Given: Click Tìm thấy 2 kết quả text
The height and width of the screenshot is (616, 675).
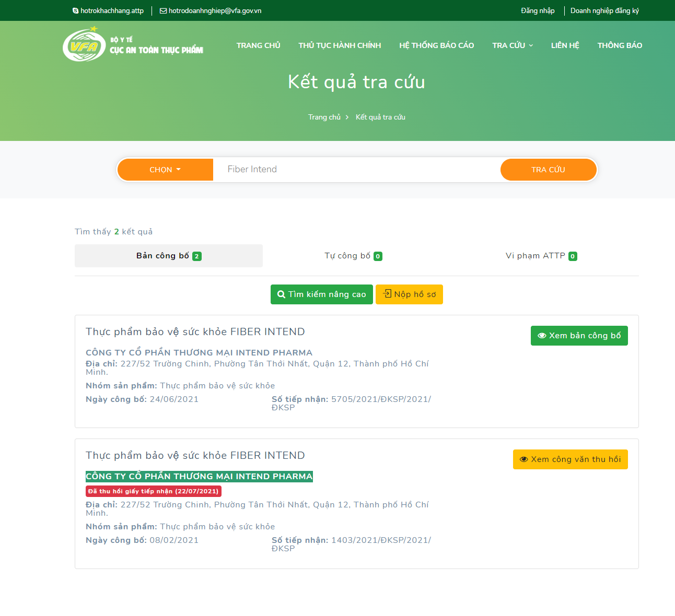Looking at the screenshot, I should [114, 232].
